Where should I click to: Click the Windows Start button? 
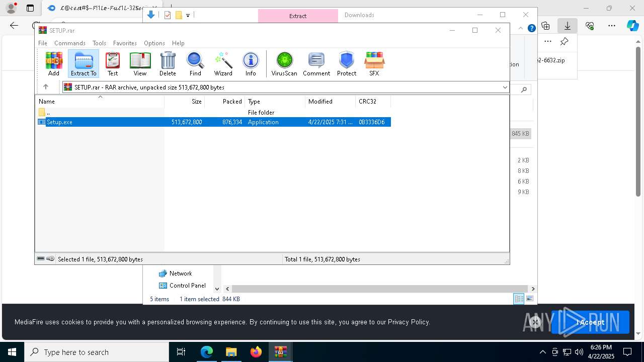[12, 352]
